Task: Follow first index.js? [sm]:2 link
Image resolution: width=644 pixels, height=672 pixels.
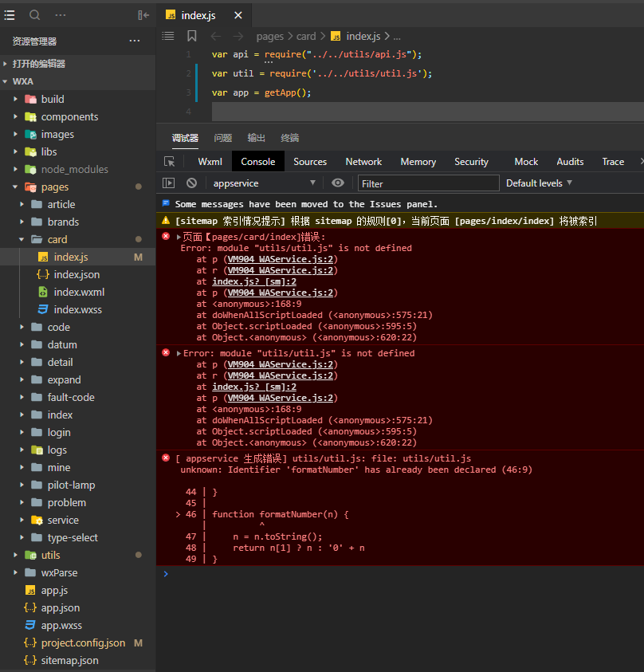Action: pyautogui.click(x=254, y=281)
